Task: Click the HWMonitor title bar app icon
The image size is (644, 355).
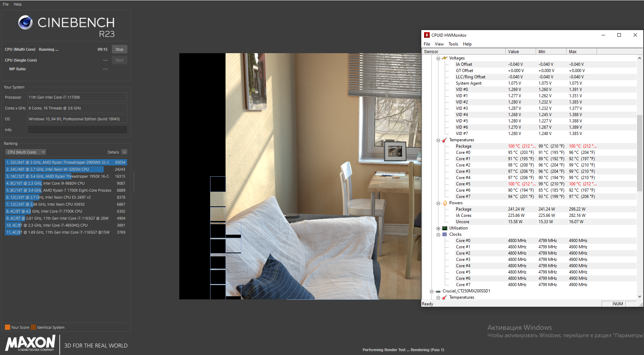Action: [x=427, y=35]
